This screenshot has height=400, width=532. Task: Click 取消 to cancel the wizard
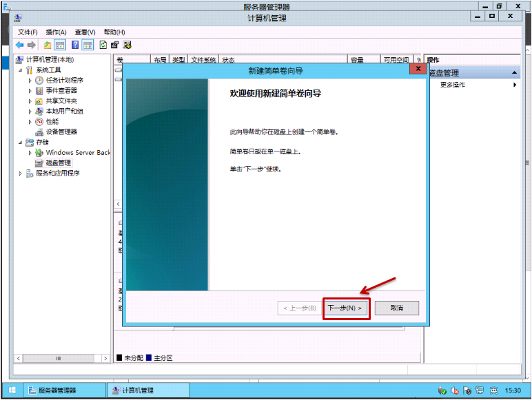pyautogui.click(x=396, y=308)
